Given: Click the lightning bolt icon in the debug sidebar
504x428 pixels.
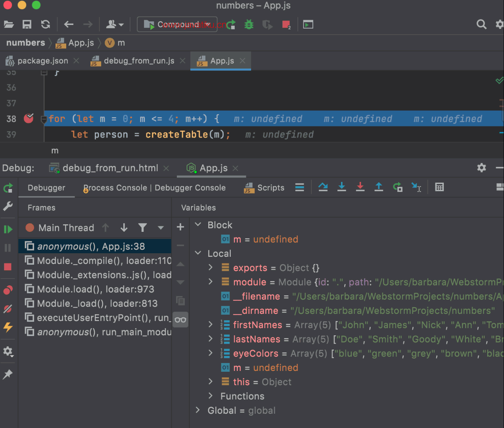Looking at the screenshot, I should coord(8,327).
